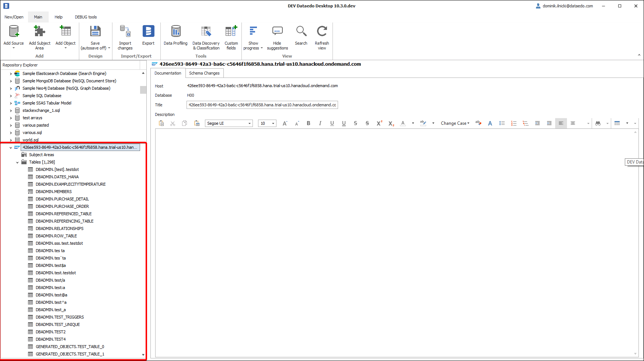Toggle bold formatting in description editor
The image size is (644, 361).
pos(309,123)
